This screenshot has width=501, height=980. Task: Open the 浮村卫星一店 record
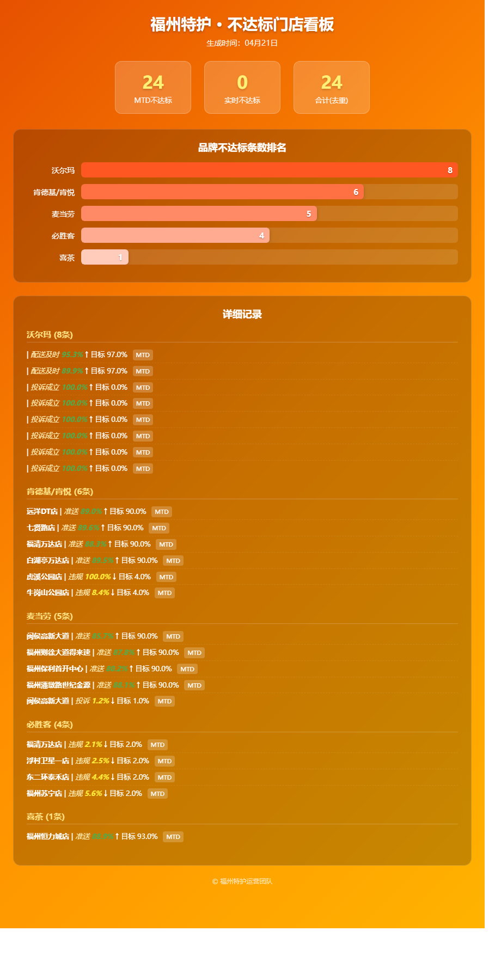242,761
